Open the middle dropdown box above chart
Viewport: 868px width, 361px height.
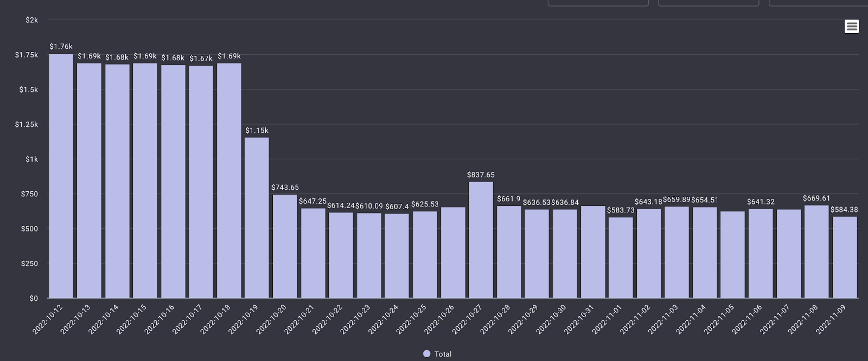pyautogui.click(x=708, y=3)
